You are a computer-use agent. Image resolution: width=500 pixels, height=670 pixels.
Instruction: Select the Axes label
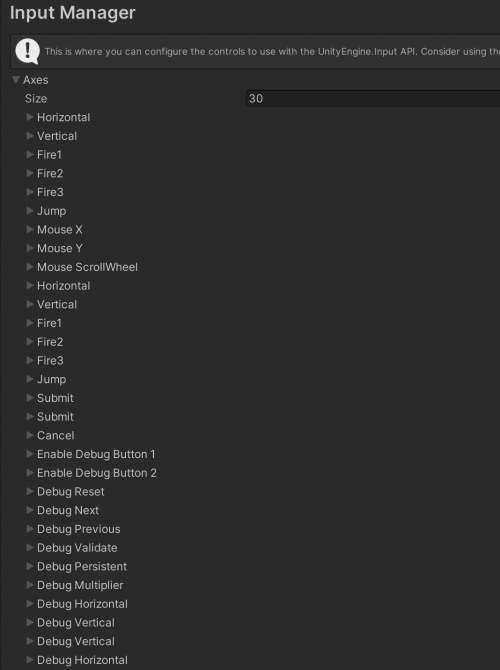[x=35, y=80]
